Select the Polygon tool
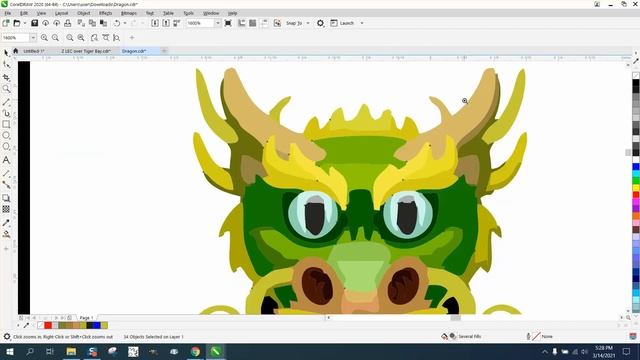The image size is (640, 360). [x=6, y=147]
